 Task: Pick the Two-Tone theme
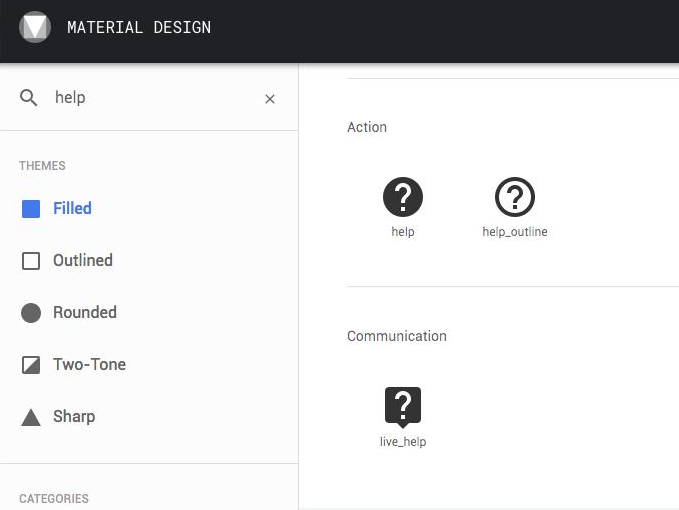89,364
